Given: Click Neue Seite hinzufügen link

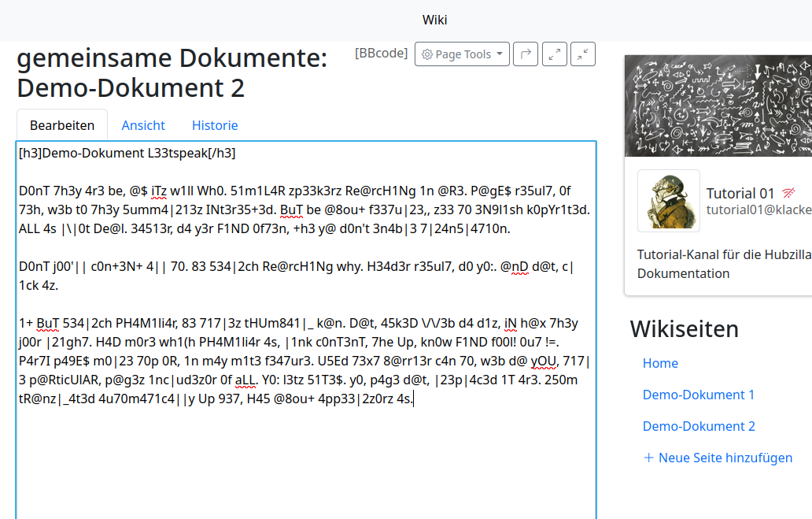Looking at the screenshot, I should 725,458.
